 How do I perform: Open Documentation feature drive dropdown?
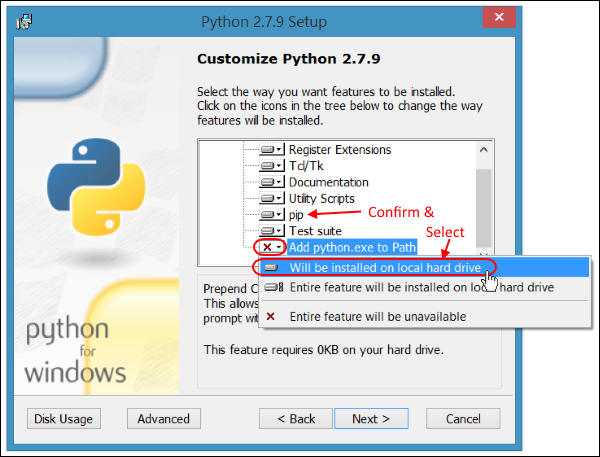[x=272, y=182]
